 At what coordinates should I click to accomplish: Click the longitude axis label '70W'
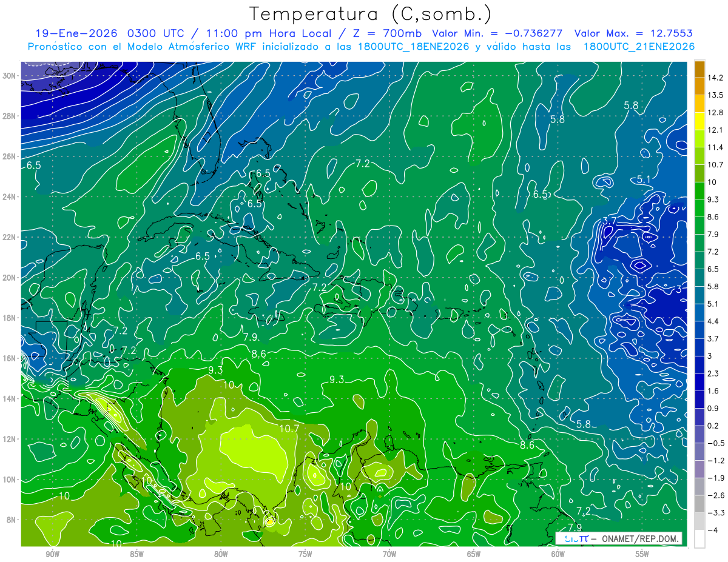click(x=389, y=554)
